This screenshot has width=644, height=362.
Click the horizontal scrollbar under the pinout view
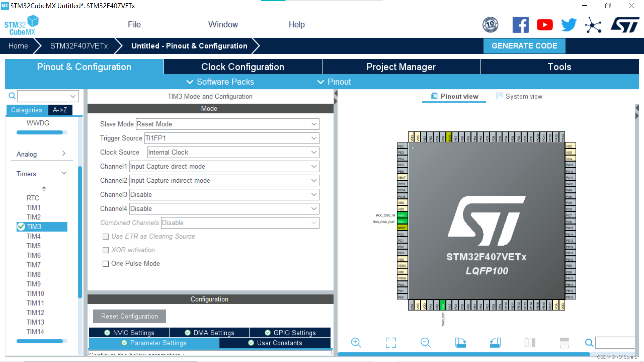464,354
